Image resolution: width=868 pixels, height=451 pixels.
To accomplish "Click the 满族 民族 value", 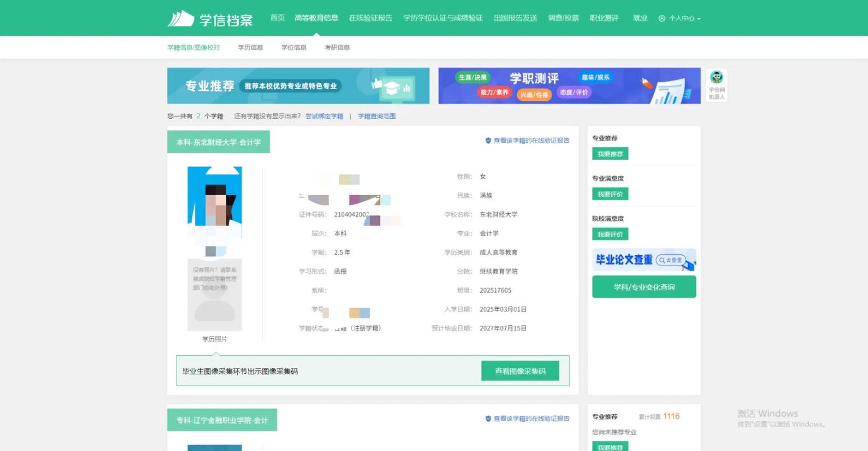I will 486,196.
